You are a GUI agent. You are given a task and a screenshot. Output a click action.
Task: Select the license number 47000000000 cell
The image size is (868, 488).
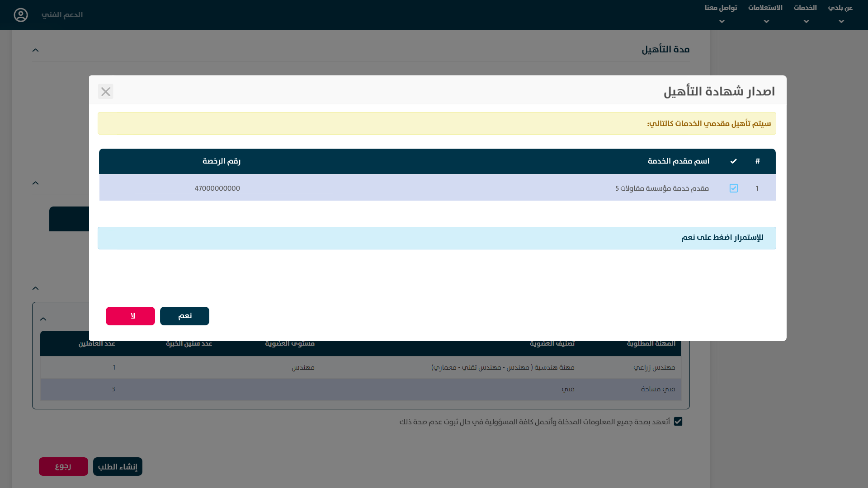[x=217, y=188]
